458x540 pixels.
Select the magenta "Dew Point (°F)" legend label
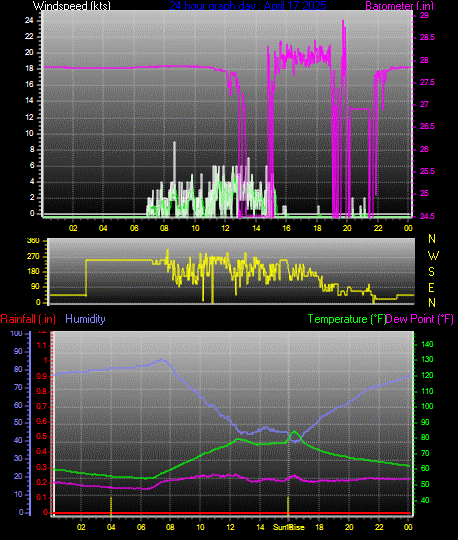point(419,319)
